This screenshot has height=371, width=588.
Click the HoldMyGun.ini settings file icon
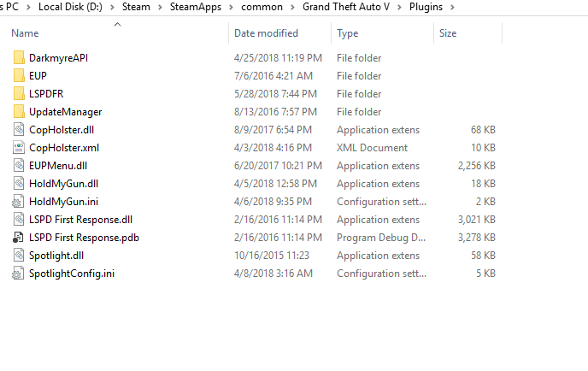pyautogui.click(x=19, y=202)
